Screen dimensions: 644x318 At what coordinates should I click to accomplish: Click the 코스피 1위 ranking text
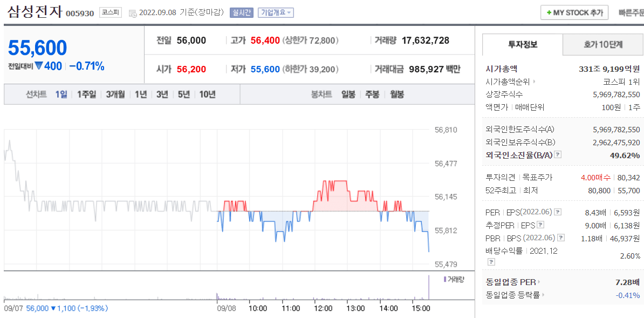(621, 82)
